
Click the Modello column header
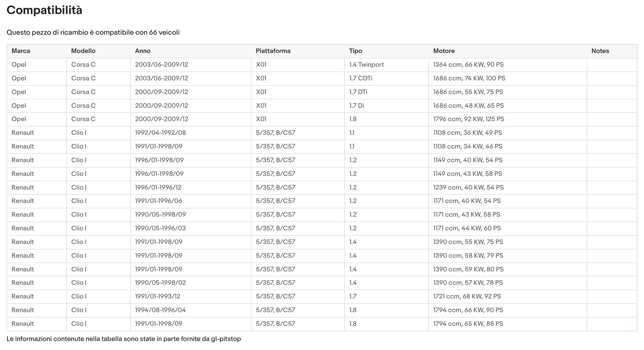(x=98, y=51)
